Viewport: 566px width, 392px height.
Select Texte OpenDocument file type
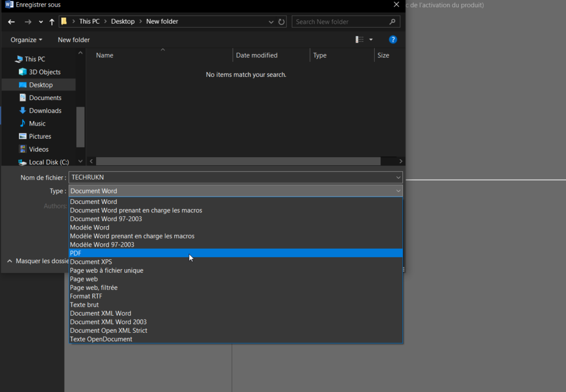pos(235,339)
